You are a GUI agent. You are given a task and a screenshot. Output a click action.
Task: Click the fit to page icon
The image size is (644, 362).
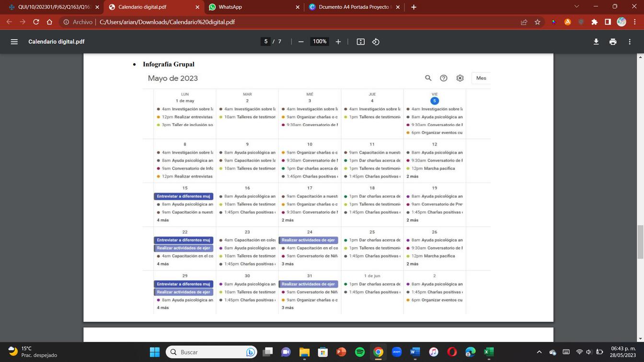(361, 42)
